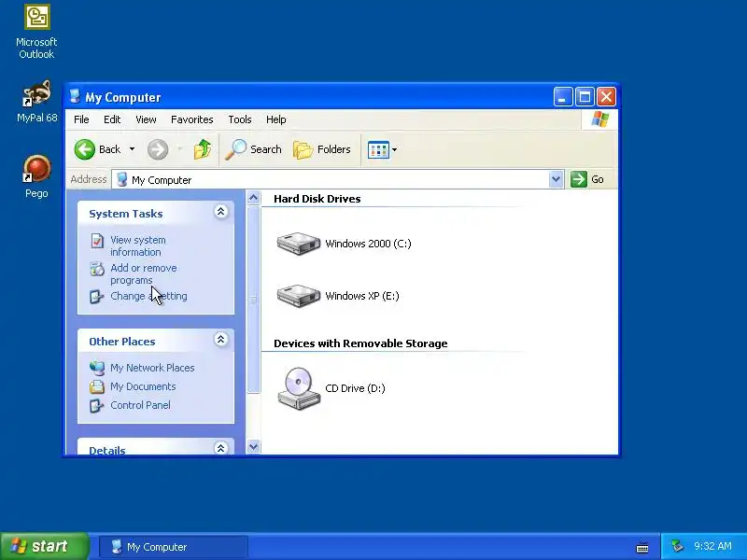
Task: Maximize the My Computer window
Action: coord(585,97)
